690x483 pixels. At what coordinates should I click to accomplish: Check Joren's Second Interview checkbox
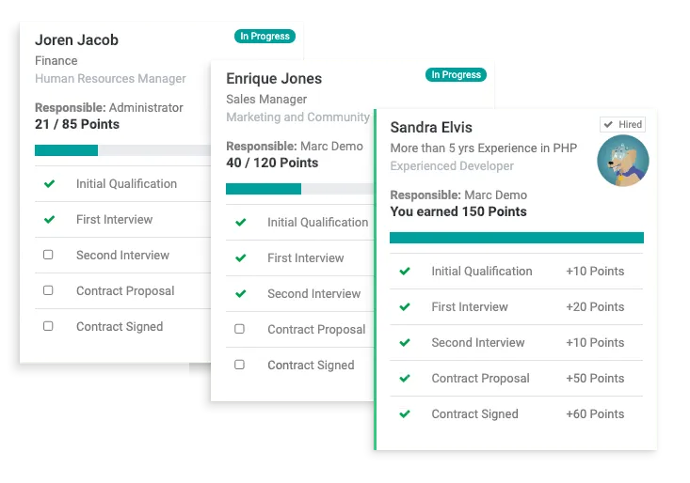point(48,255)
